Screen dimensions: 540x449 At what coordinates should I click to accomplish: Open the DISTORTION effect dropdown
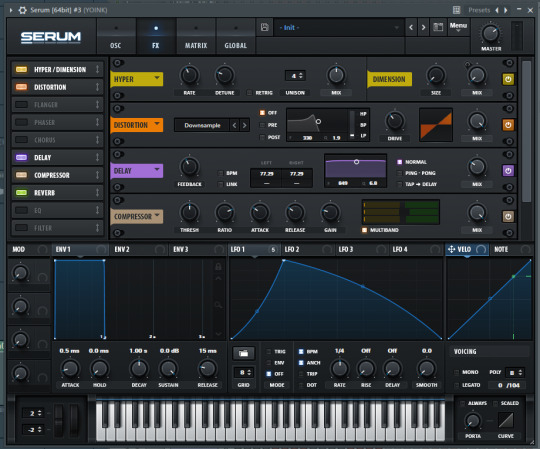coord(136,125)
